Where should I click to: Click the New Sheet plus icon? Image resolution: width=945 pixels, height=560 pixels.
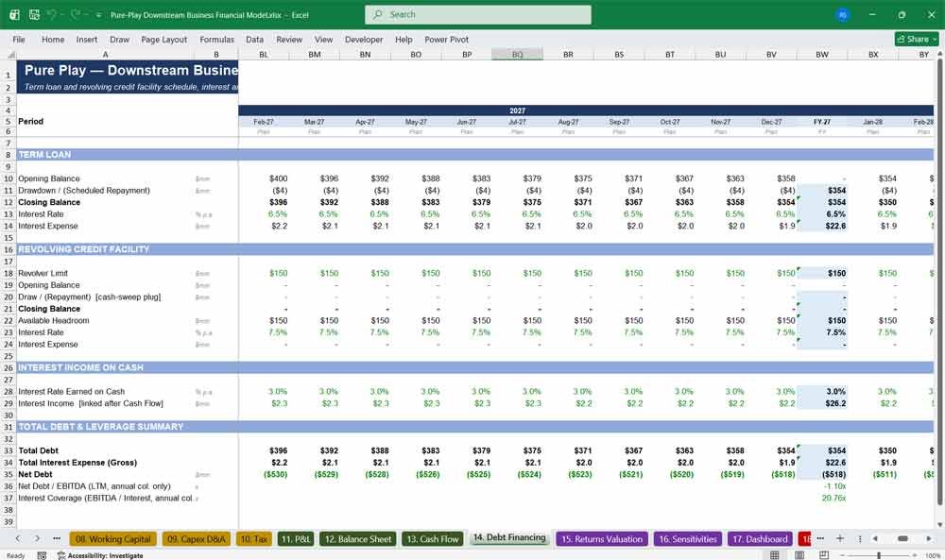840,538
